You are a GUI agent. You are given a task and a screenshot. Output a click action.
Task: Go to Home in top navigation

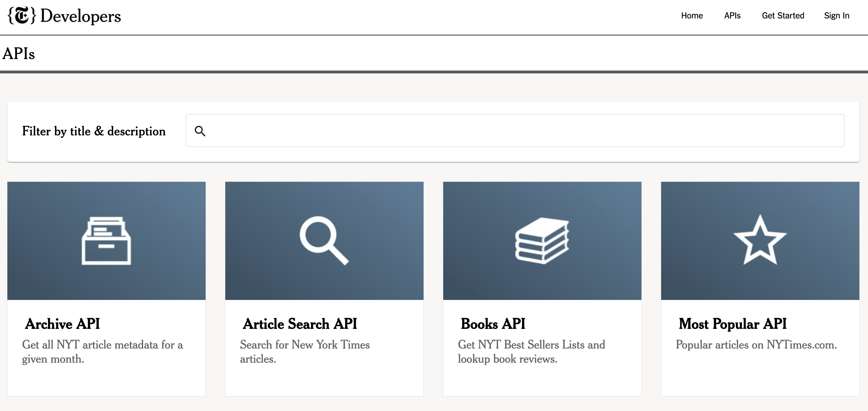click(692, 15)
